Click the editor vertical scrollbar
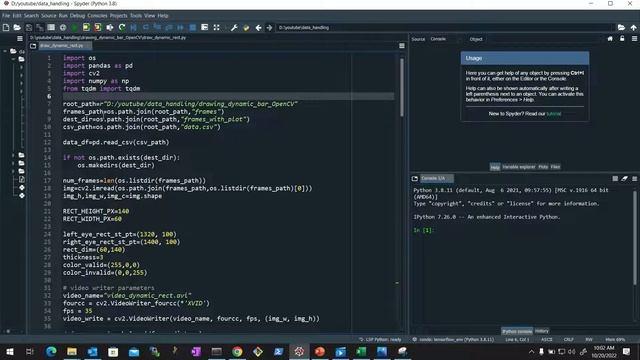This screenshot has width=640, height=360. point(402,87)
